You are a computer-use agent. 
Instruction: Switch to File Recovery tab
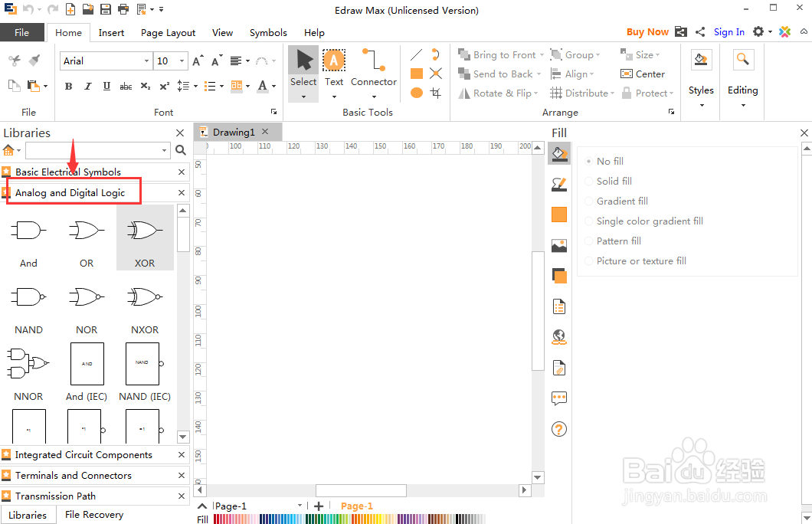point(94,514)
